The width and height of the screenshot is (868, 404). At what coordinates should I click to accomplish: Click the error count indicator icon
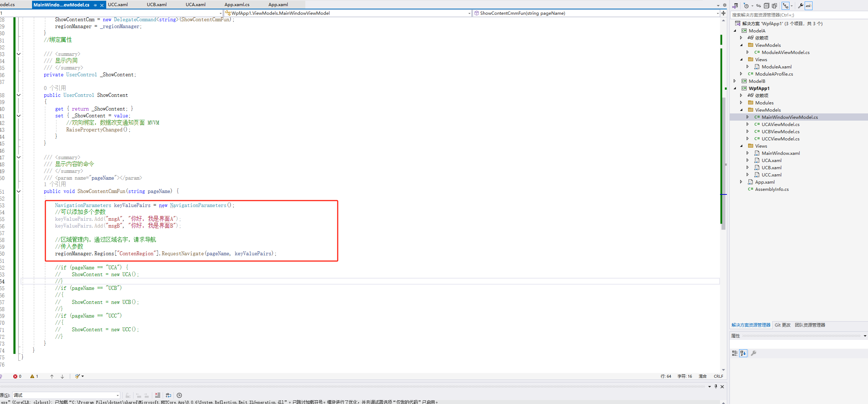coord(15,376)
